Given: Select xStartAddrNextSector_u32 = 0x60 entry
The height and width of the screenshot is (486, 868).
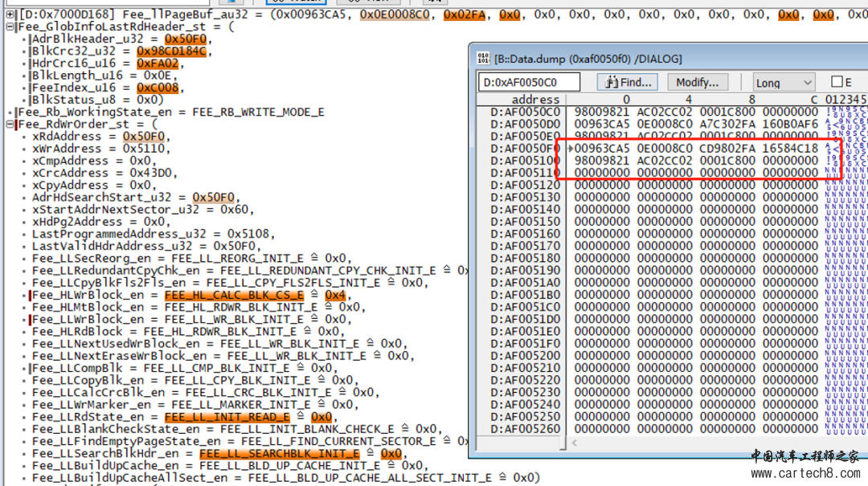Looking at the screenshot, I should (143, 209).
